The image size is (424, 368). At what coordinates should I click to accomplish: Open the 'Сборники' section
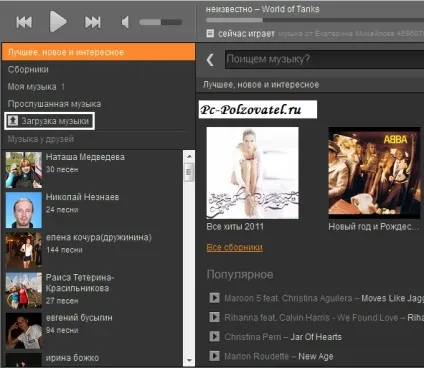(28, 70)
